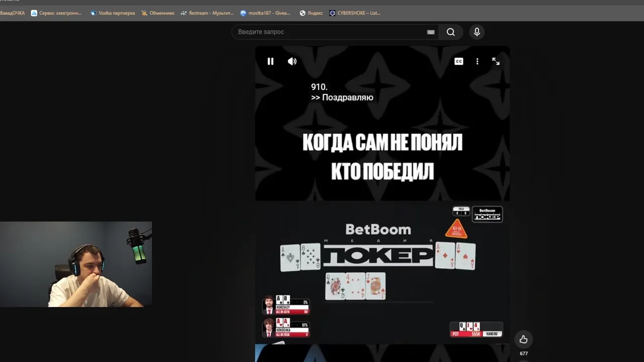Open the "Сервис электронн..." bookmark
The image size is (644, 362).
tap(56, 13)
